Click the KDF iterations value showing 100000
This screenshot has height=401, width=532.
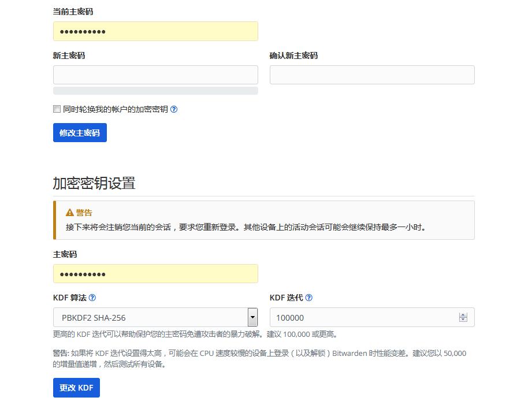click(347, 317)
